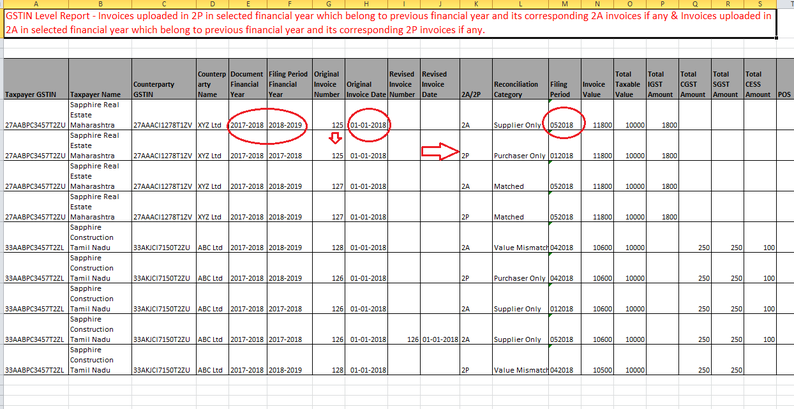Image resolution: width=794 pixels, height=409 pixels.
Task: Click invoice number '128' in 2A row
Action: tap(328, 237)
